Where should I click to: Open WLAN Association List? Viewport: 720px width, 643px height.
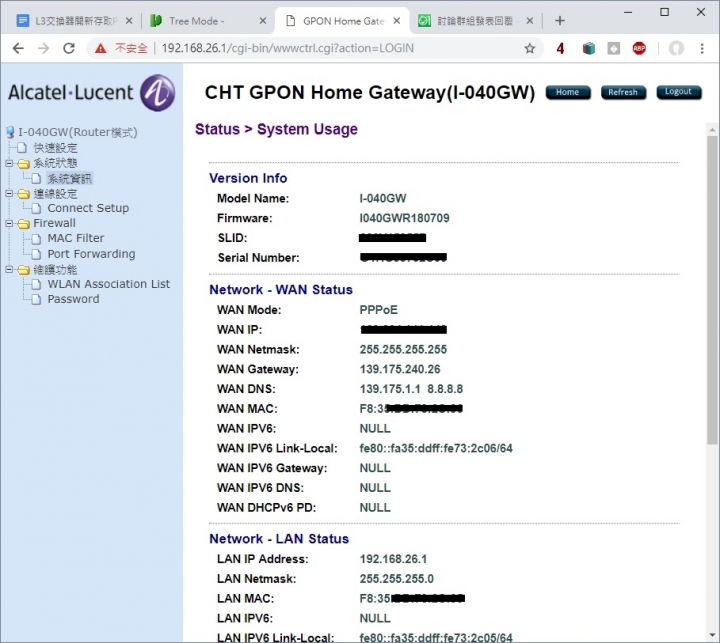(x=109, y=284)
